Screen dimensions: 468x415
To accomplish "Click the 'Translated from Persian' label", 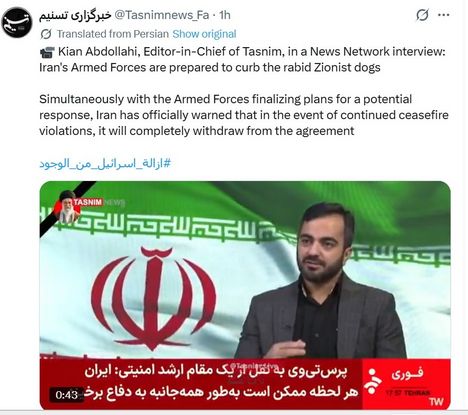I will pos(113,34).
